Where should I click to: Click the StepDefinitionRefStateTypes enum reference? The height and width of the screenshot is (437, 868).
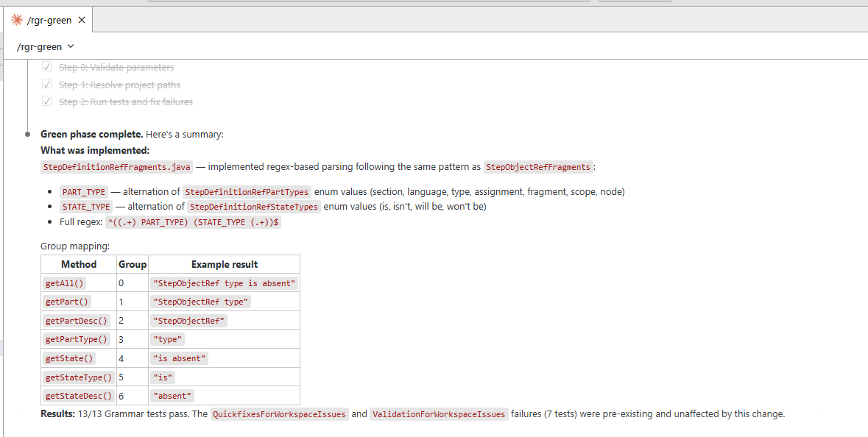pos(254,207)
